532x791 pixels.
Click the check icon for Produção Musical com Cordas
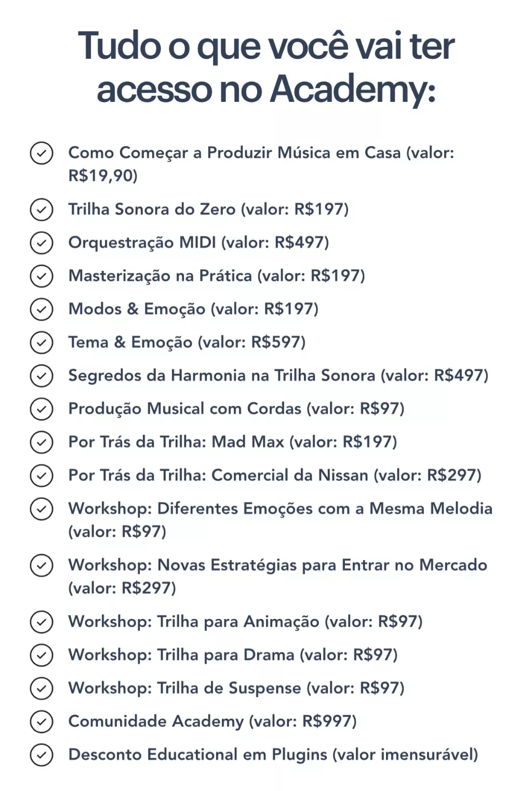[x=42, y=409]
